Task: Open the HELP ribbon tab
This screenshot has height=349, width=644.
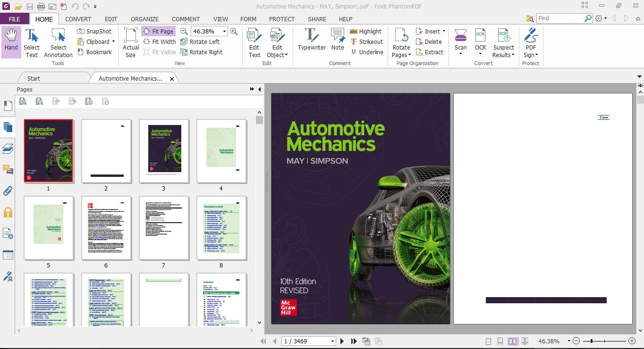Action: pos(346,19)
